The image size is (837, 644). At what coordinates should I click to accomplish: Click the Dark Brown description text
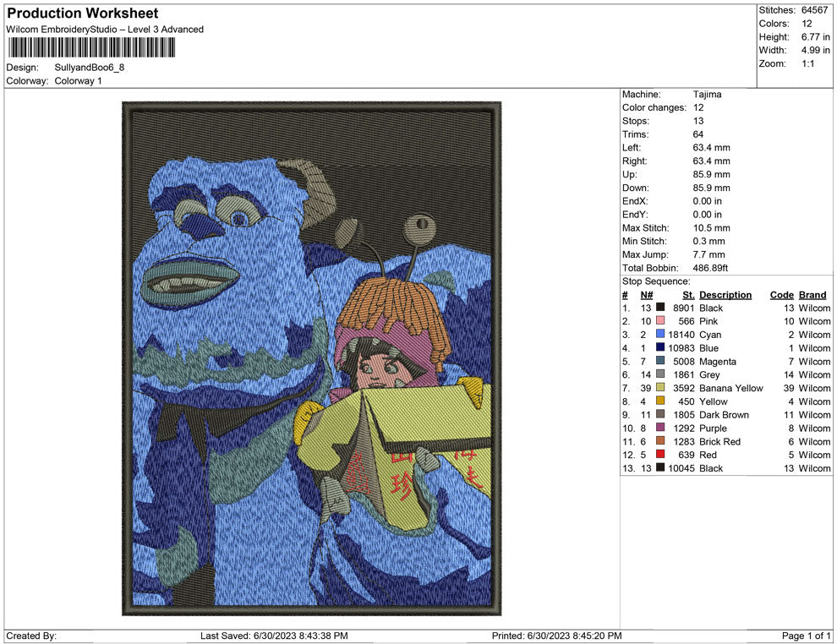point(724,415)
